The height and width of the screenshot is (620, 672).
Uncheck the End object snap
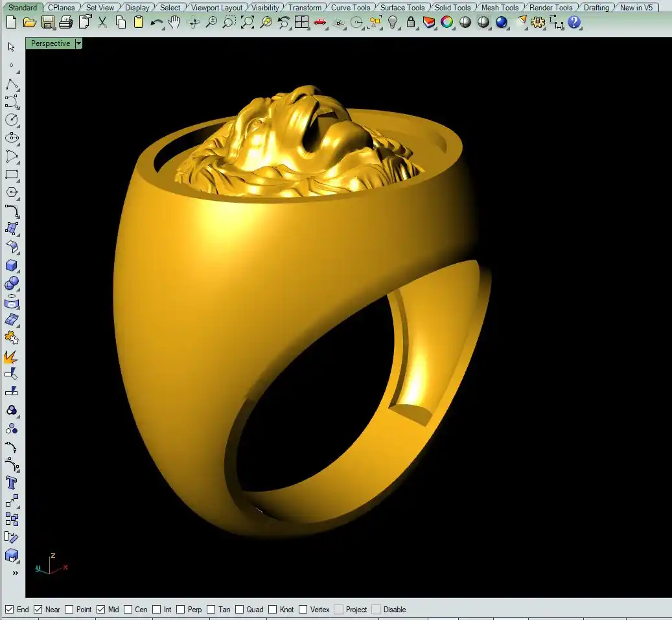click(9, 610)
